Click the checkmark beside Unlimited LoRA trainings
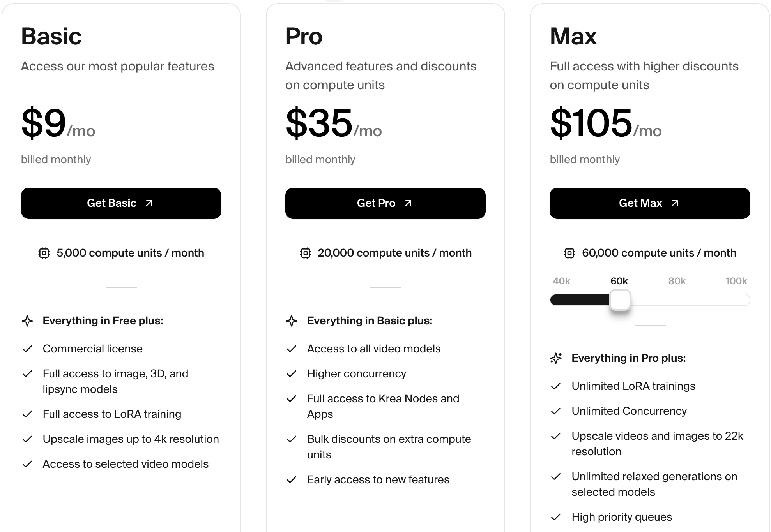 pyautogui.click(x=556, y=386)
